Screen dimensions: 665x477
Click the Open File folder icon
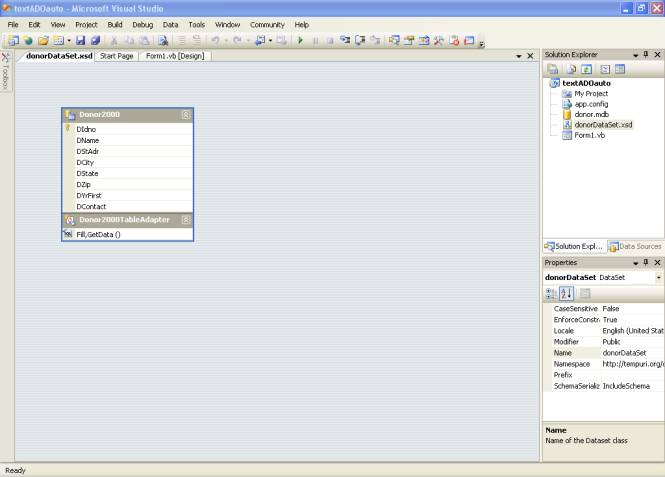(43, 41)
